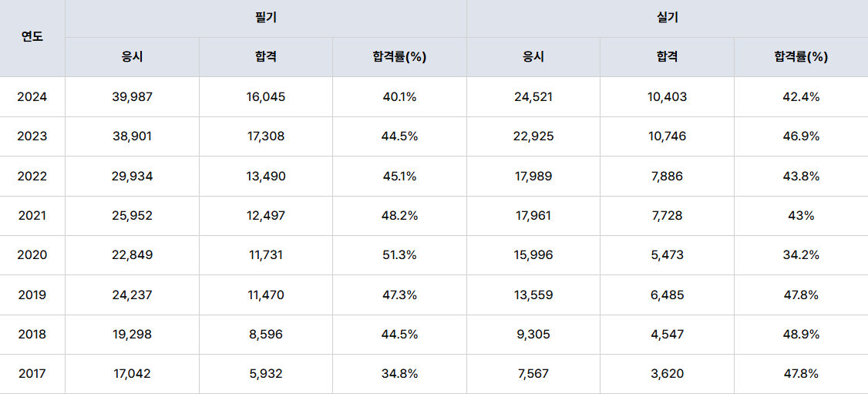Select the 실기 group header
Viewport: 868px width, 394px height.
point(667,19)
